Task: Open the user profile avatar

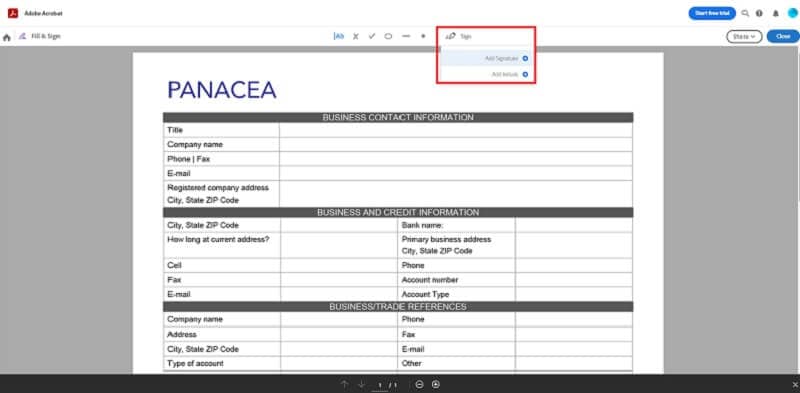Action: (792, 13)
